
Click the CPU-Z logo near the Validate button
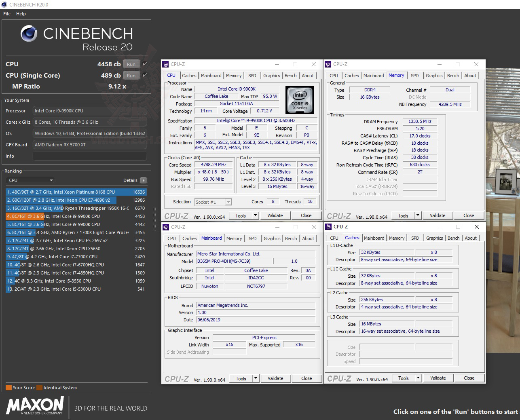pos(176,215)
